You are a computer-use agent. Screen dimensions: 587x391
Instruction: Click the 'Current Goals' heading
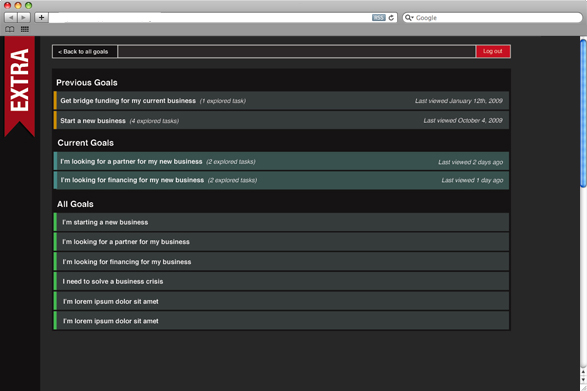tap(86, 143)
